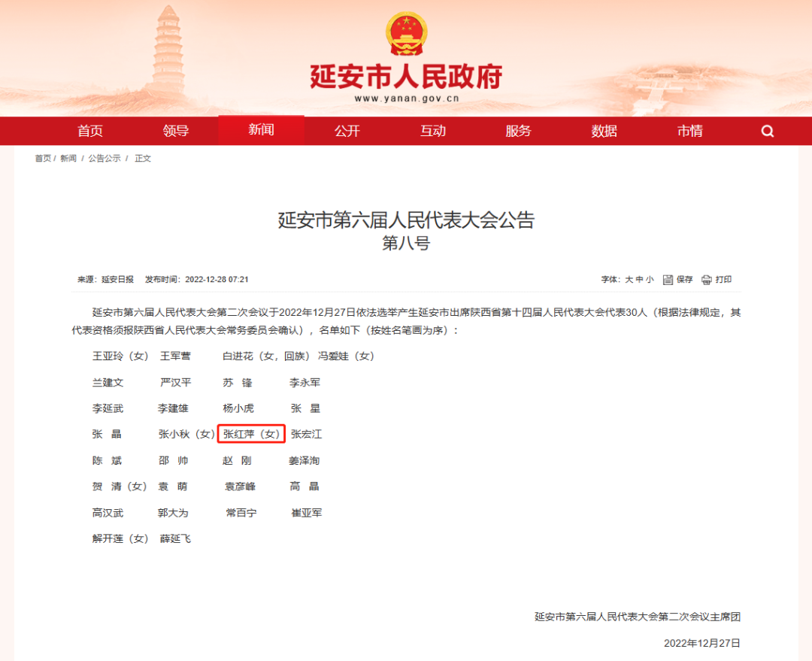
Task: Open the 首页 navigation tab
Action: [90, 132]
